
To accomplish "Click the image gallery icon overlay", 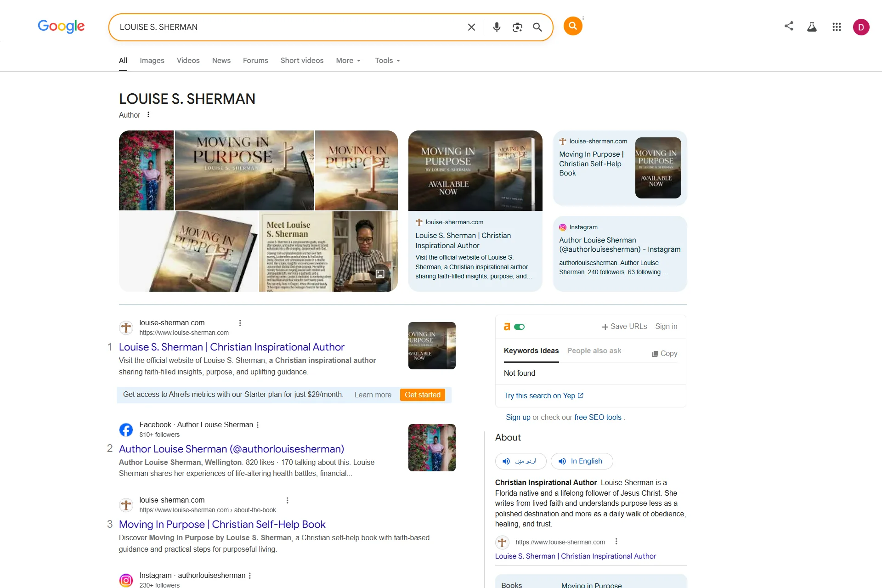I will (x=380, y=274).
